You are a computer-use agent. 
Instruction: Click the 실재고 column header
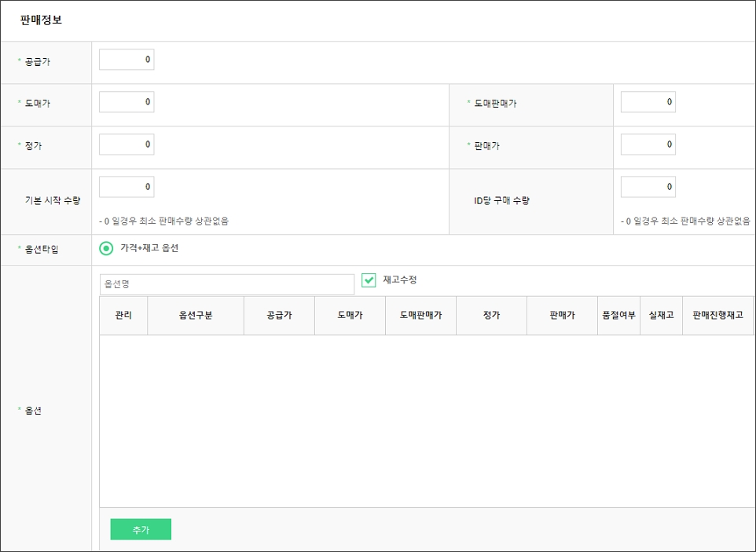pyautogui.click(x=661, y=315)
